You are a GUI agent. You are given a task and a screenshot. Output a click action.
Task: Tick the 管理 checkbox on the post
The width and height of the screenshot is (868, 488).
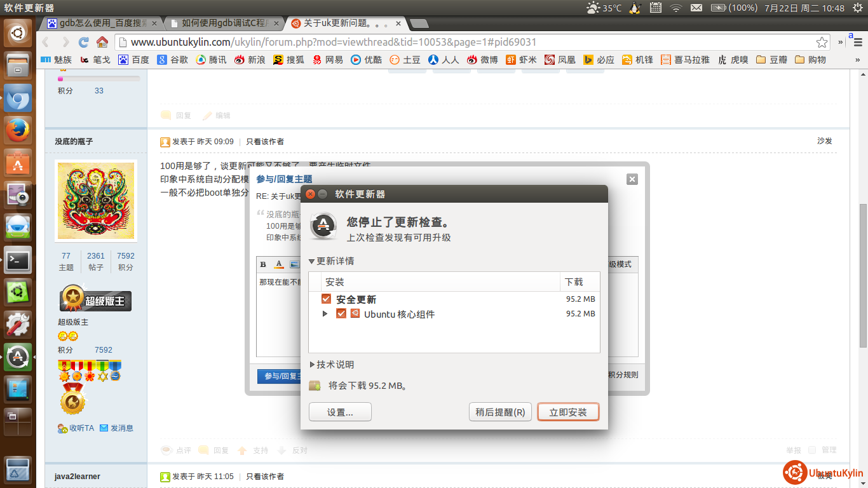tap(812, 450)
